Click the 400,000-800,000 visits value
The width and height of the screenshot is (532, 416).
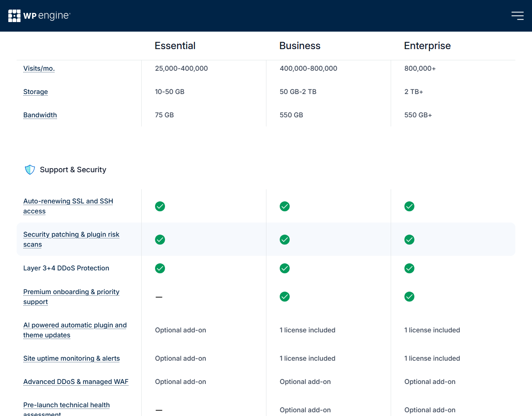click(x=308, y=69)
